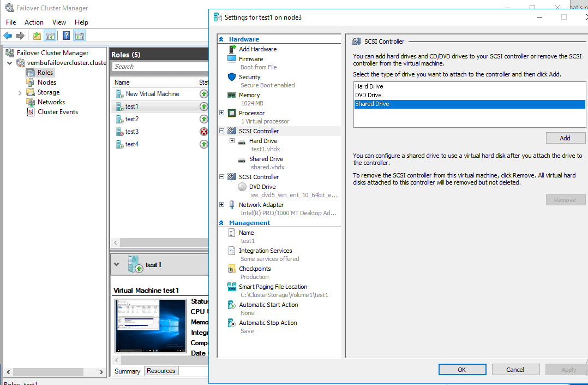Select the Memory chip icon
Image resolution: width=588 pixels, height=385 pixels.
(x=232, y=95)
